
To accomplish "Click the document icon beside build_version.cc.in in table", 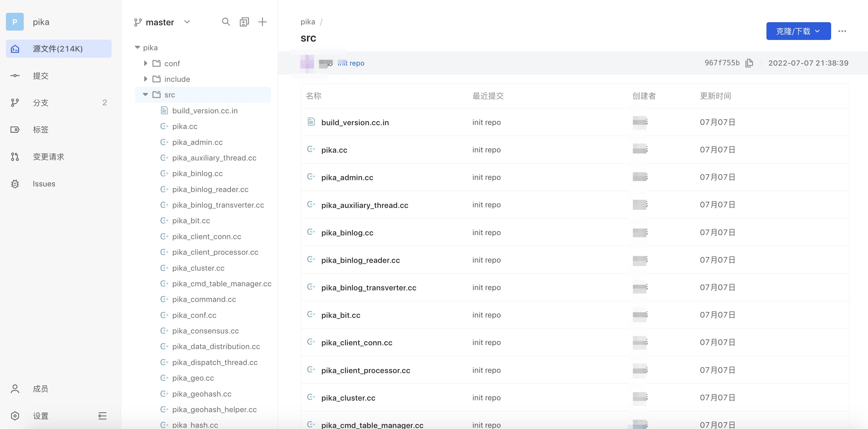I will click(311, 121).
